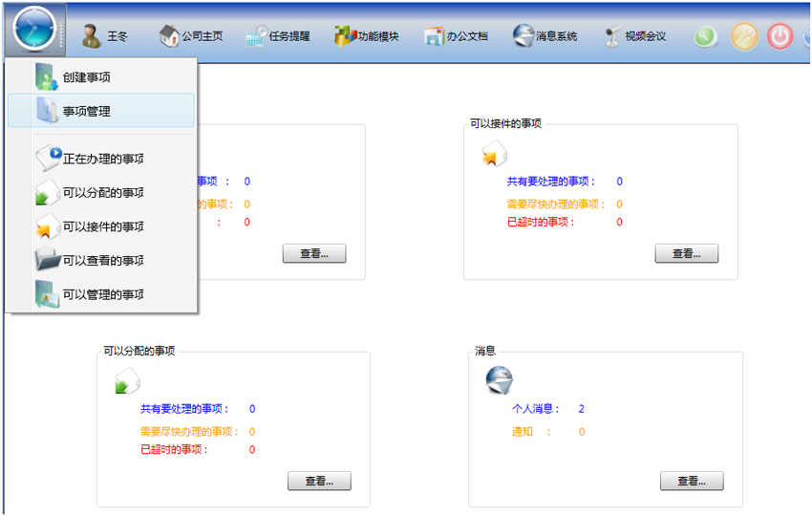Click the globe mail icon of 消息系统
The image size is (812, 516).
(x=524, y=35)
